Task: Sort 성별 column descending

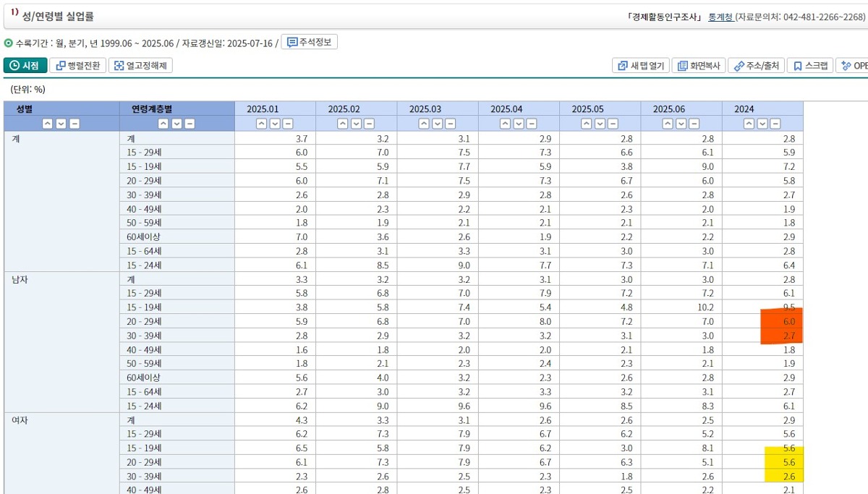Action: click(61, 124)
